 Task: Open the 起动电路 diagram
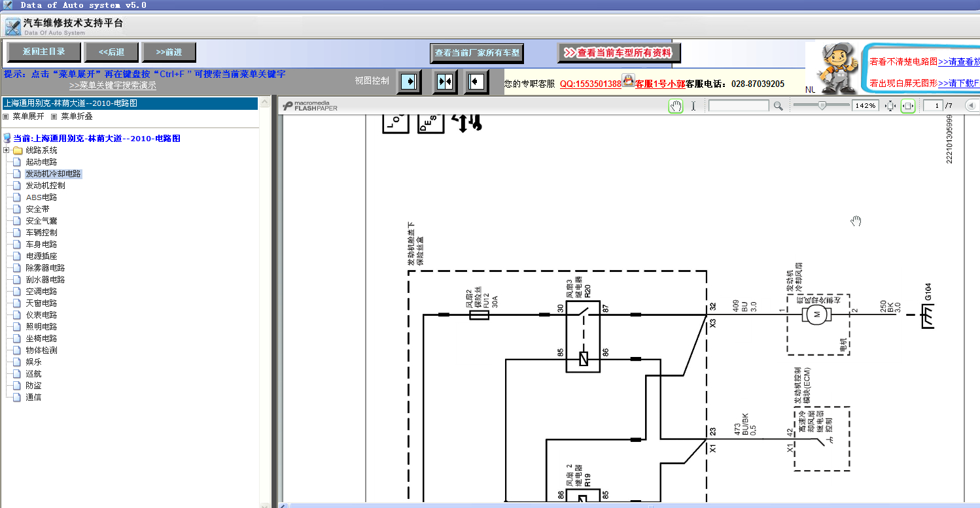(41, 162)
